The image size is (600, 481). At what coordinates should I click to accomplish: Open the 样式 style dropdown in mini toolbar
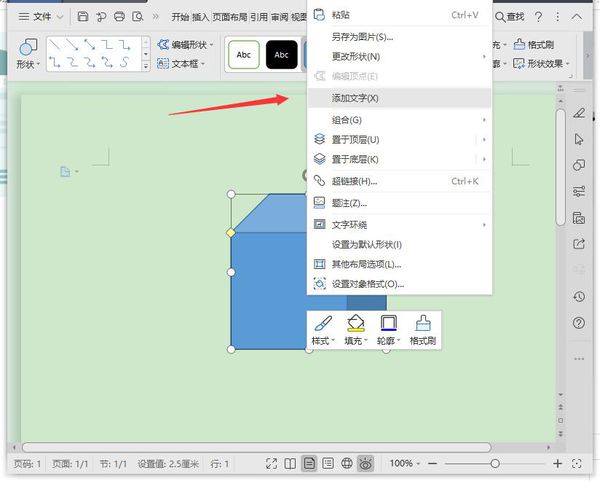click(x=323, y=330)
